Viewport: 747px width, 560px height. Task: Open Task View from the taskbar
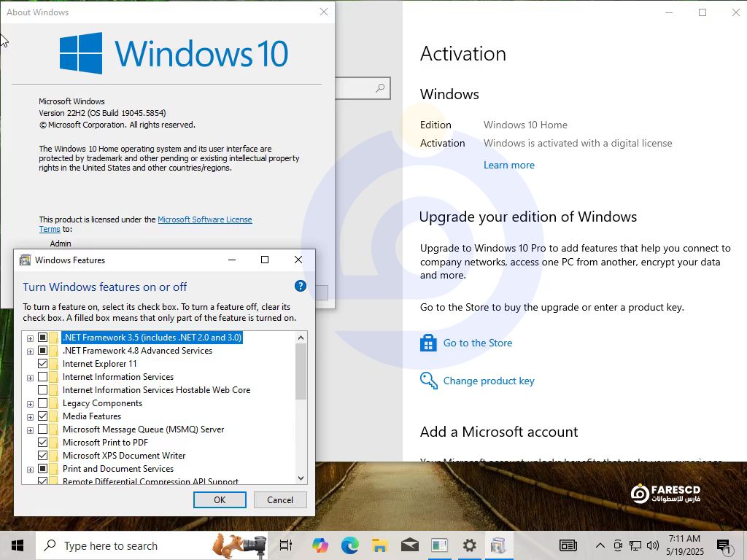pyautogui.click(x=286, y=545)
